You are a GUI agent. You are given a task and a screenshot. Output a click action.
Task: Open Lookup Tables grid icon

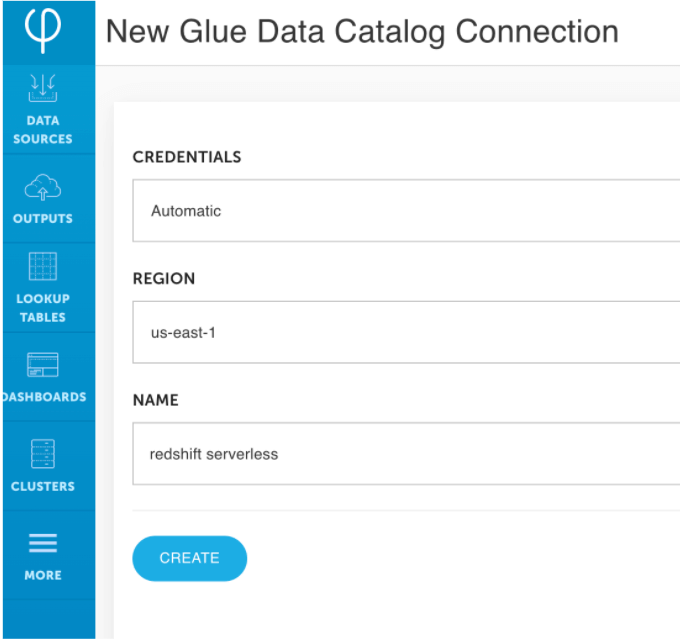(43, 266)
